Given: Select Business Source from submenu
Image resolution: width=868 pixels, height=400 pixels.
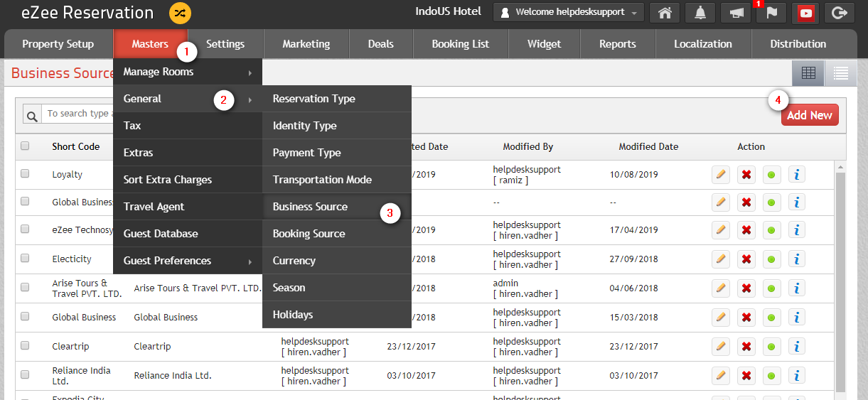Looking at the screenshot, I should pos(337,207).
